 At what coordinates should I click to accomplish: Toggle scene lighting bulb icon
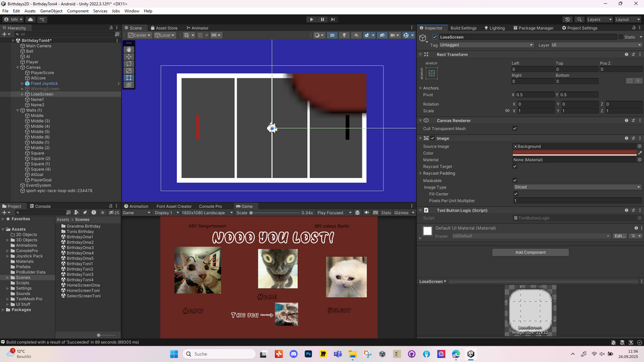pyautogui.click(x=344, y=35)
